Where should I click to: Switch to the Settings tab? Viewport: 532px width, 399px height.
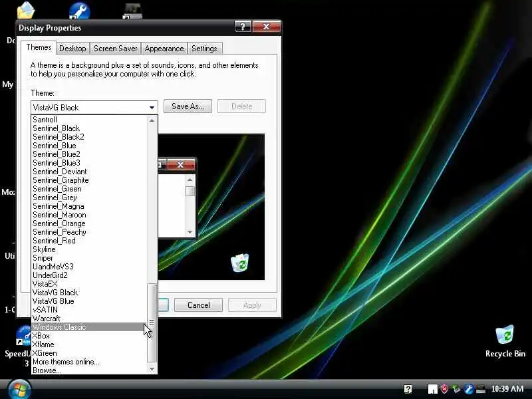(x=204, y=49)
